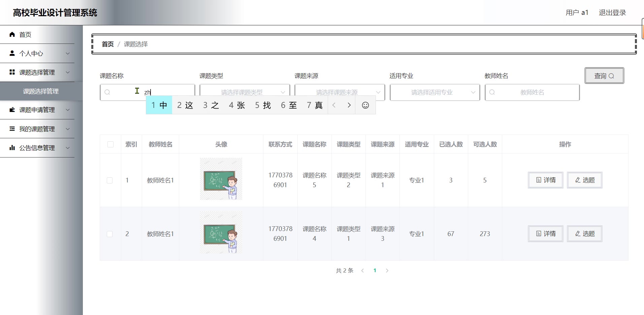Click the teacher avatar thumbnail in row 1
The image size is (644, 315).
(221, 179)
